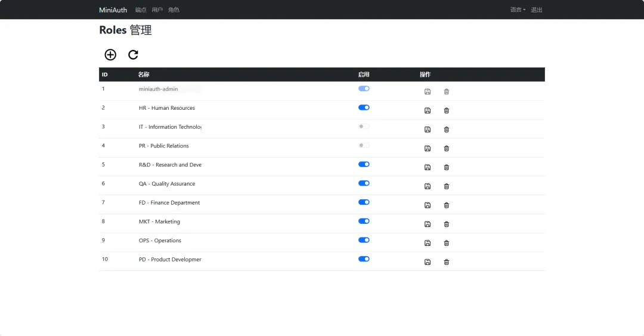The image size is (644, 336).
Task: Delete the QA - Quality Assurance row
Action: tap(447, 186)
